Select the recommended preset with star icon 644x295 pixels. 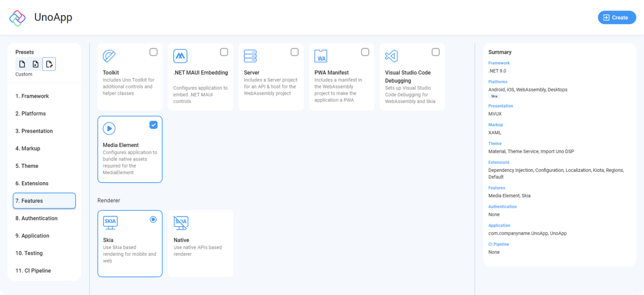(36, 64)
